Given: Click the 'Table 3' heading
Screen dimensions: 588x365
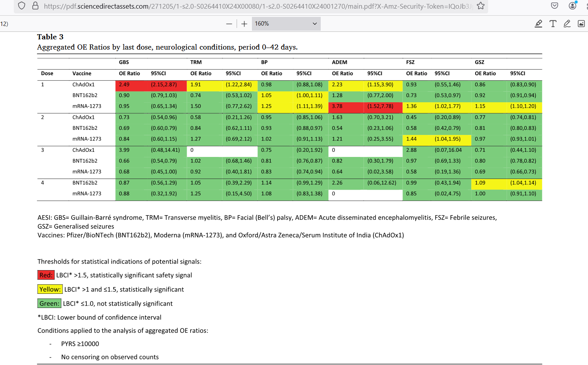Looking at the screenshot, I should (50, 37).
